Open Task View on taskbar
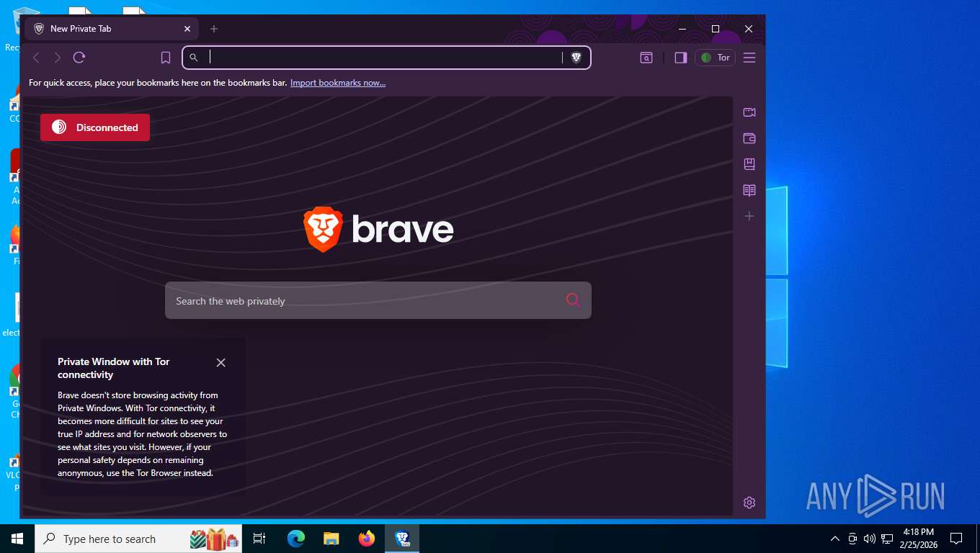The image size is (980, 553). [x=259, y=539]
